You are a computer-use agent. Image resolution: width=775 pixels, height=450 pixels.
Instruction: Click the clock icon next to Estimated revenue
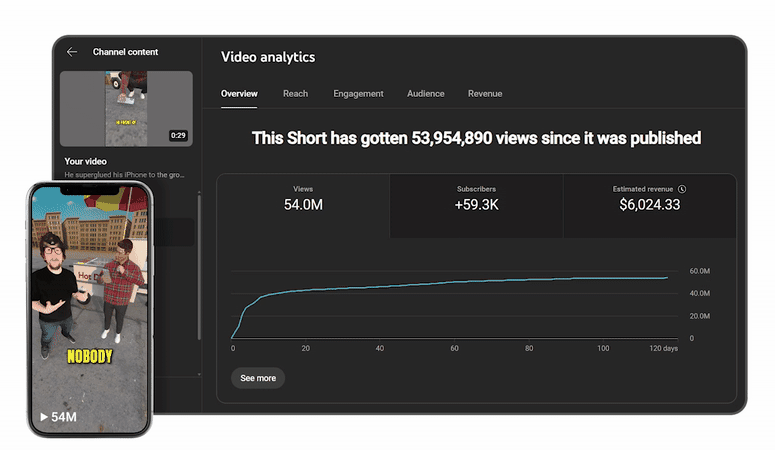682,189
